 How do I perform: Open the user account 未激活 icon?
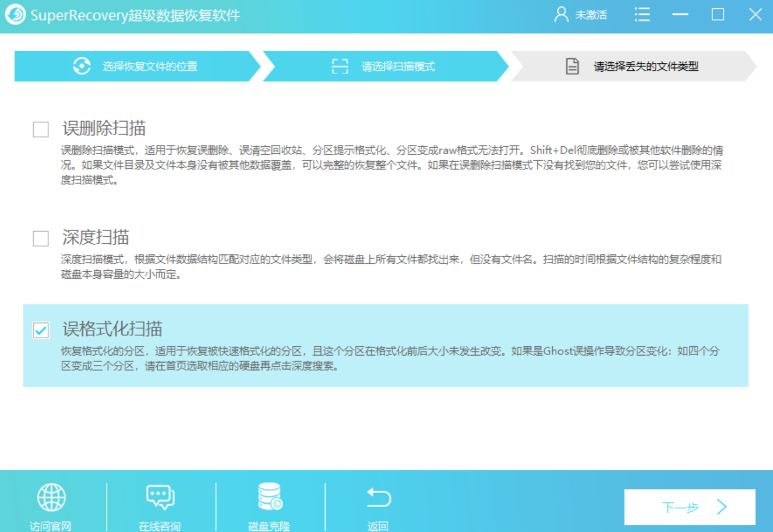(561, 15)
